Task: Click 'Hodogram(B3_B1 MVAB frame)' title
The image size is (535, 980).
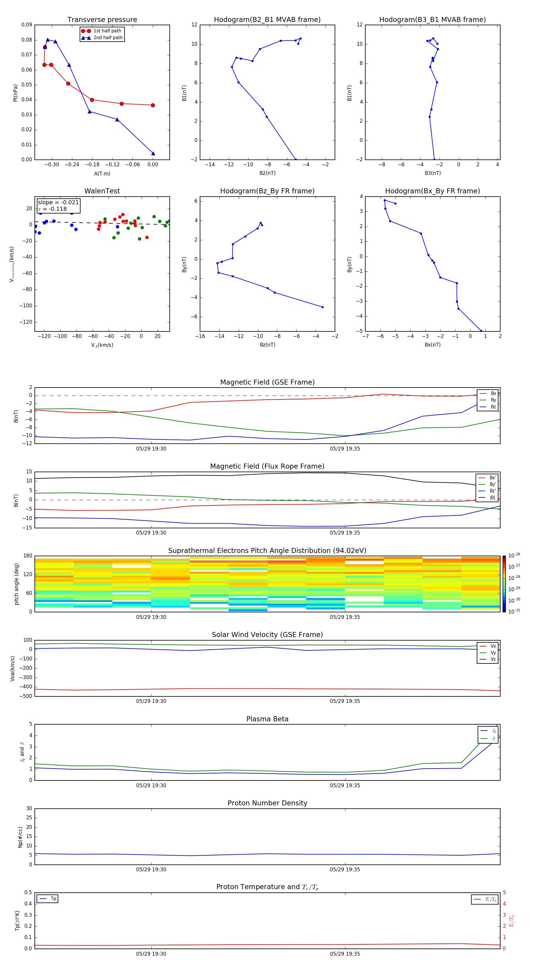Action: (x=432, y=20)
